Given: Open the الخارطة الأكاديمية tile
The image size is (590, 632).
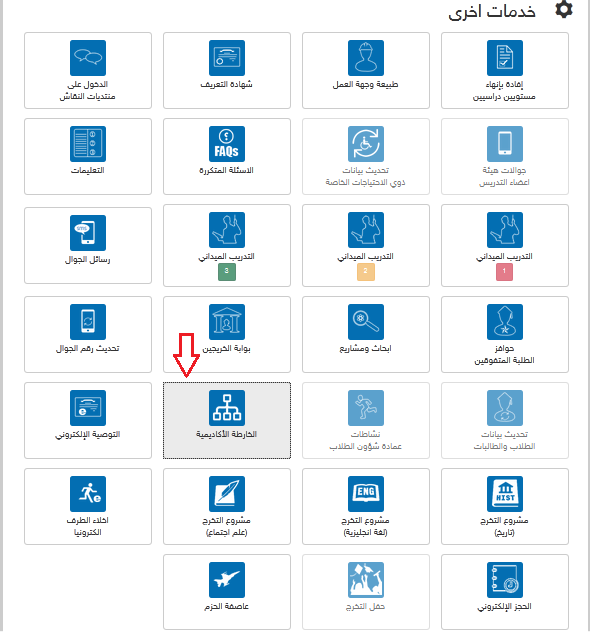Looking at the screenshot, I should pyautogui.click(x=226, y=420).
